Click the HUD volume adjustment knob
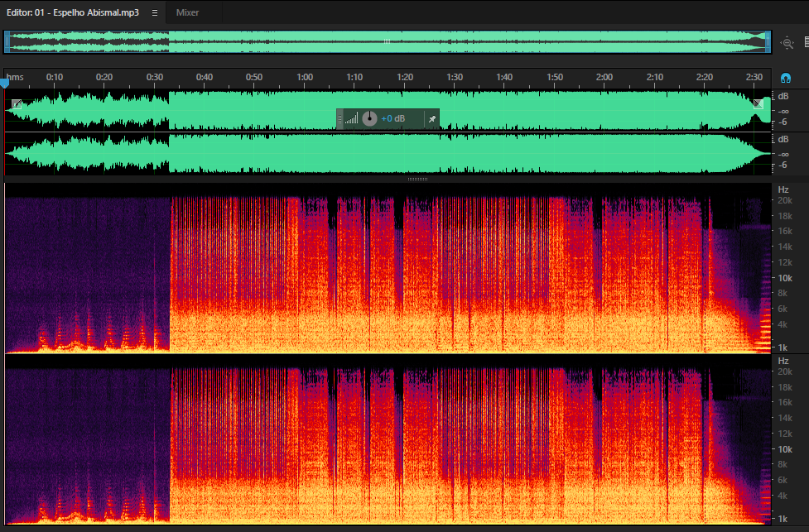This screenshot has width=809, height=532. [369, 118]
